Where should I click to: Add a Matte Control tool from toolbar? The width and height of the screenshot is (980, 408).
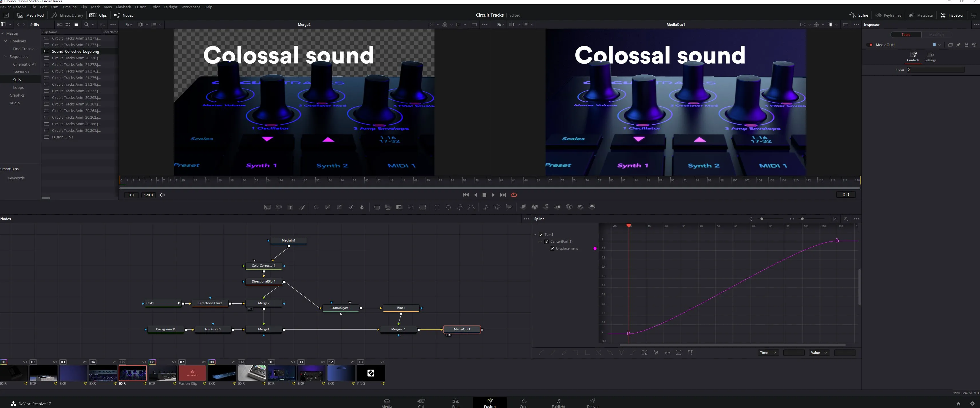[x=399, y=207]
